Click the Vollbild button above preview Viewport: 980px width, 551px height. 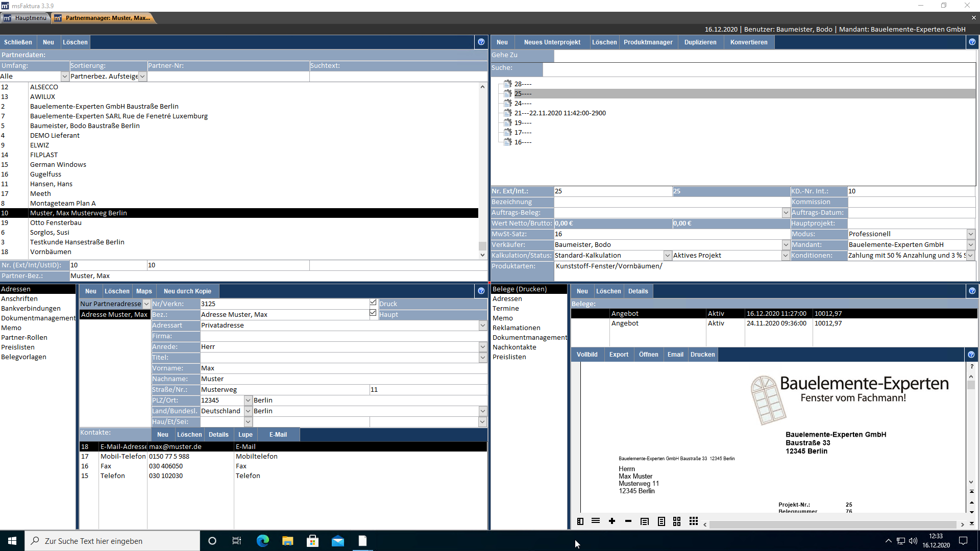[587, 354]
